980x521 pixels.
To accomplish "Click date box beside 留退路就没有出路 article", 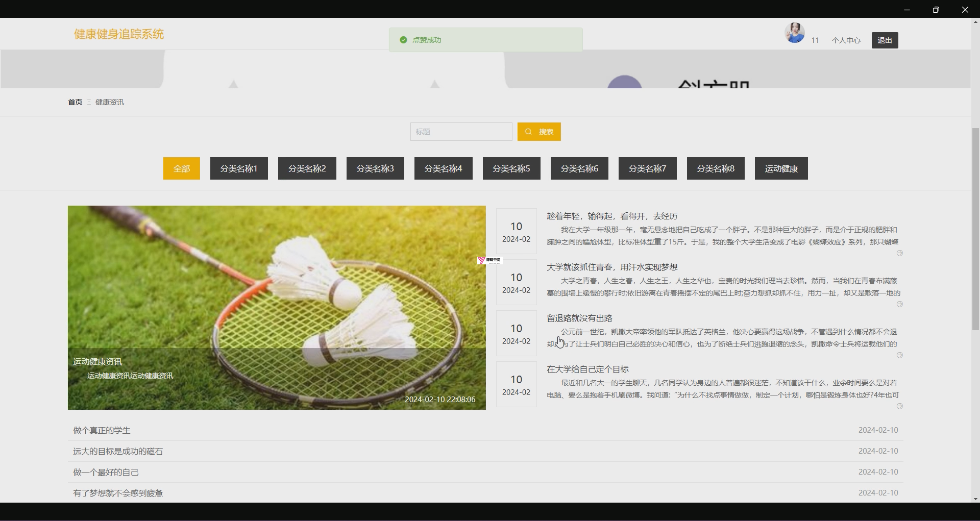I will click(517, 333).
